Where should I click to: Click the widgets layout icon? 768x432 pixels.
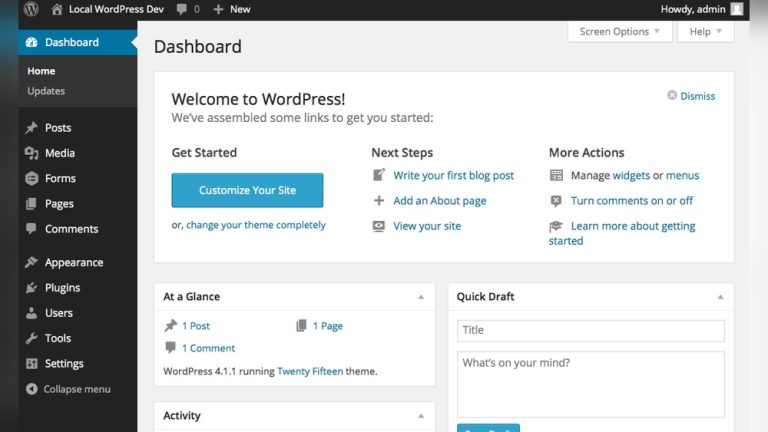[x=556, y=175]
